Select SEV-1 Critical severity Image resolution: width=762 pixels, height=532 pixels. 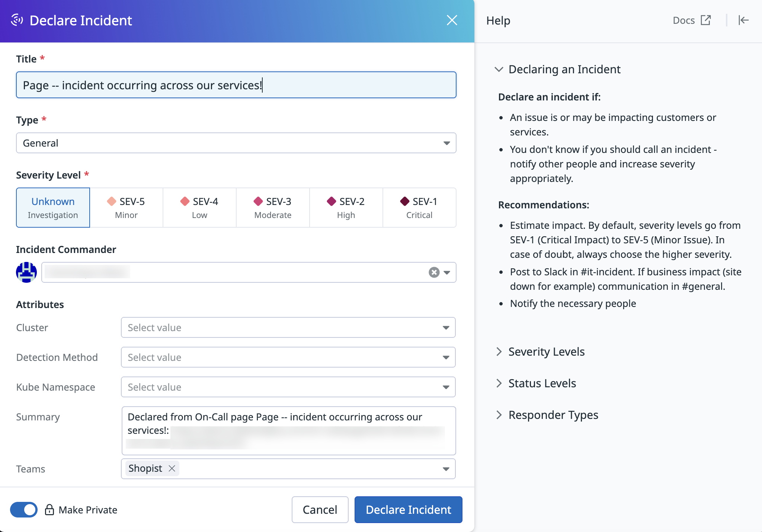[419, 208]
